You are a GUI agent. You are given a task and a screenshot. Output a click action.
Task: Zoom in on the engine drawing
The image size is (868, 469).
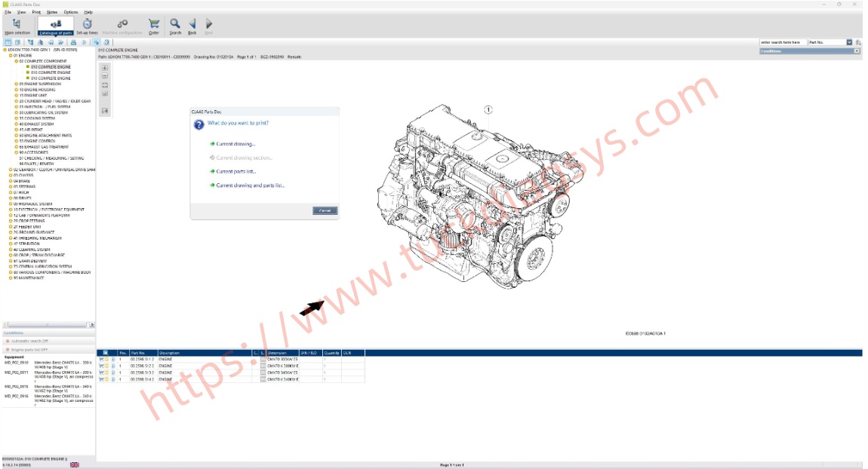[105, 67]
